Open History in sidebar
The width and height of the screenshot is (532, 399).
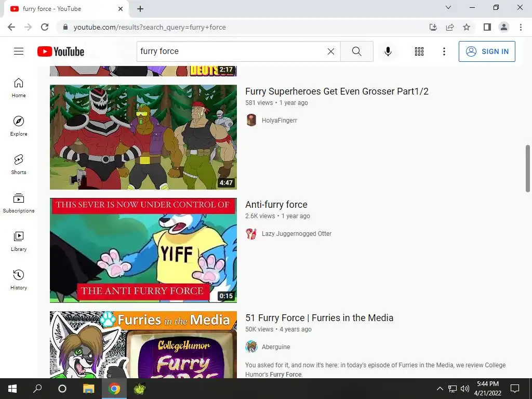pos(19,280)
